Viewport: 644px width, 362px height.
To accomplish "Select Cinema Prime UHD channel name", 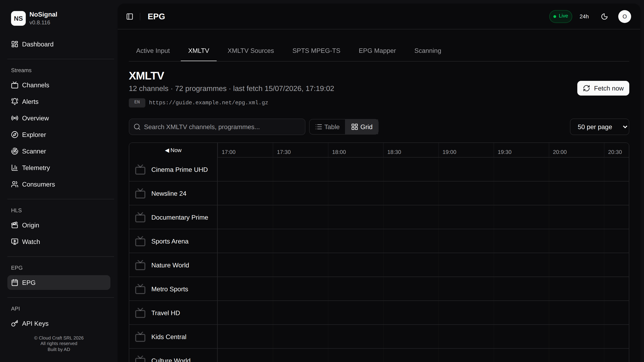I will pos(179,170).
